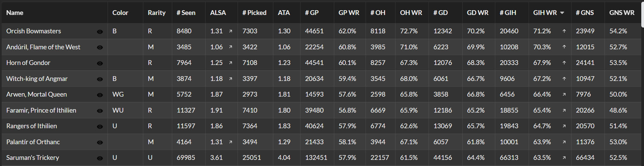Click eye icon for Horn of Gondor

(x=100, y=63)
